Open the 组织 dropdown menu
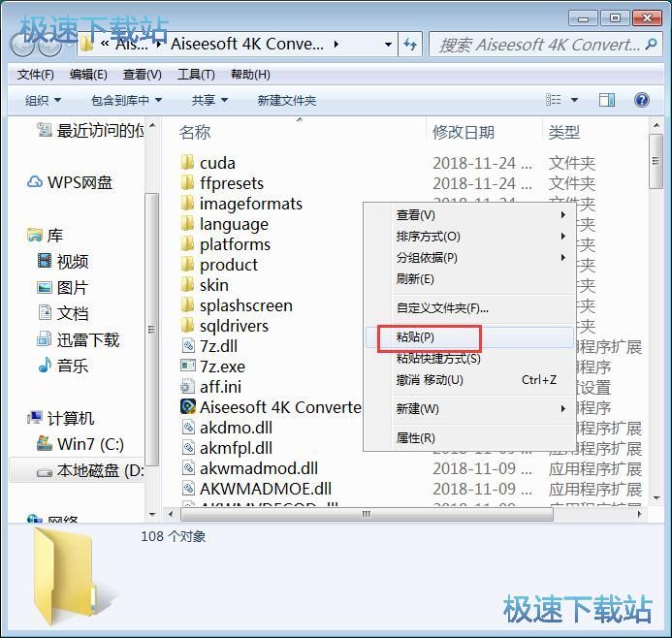This screenshot has width=672, height=638. [43, 100]
